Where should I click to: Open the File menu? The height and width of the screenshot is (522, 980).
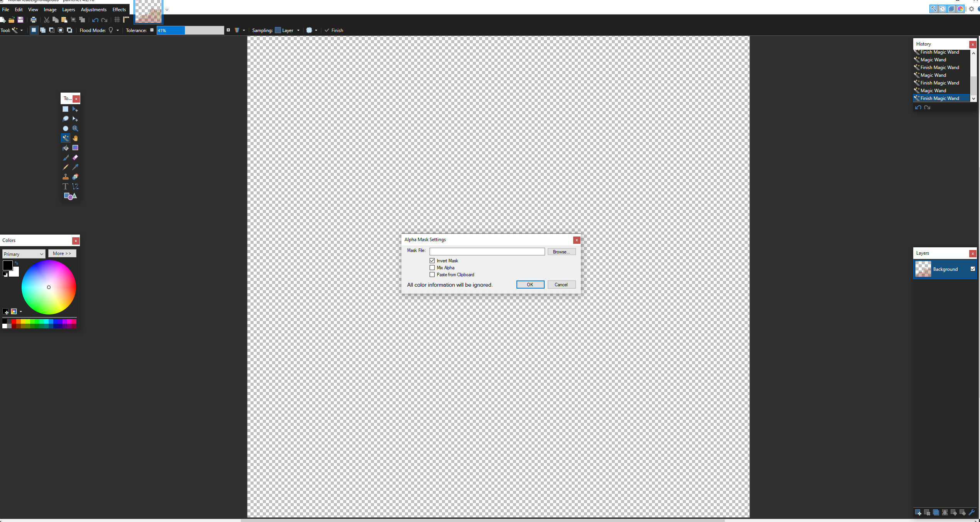(6, 10)
